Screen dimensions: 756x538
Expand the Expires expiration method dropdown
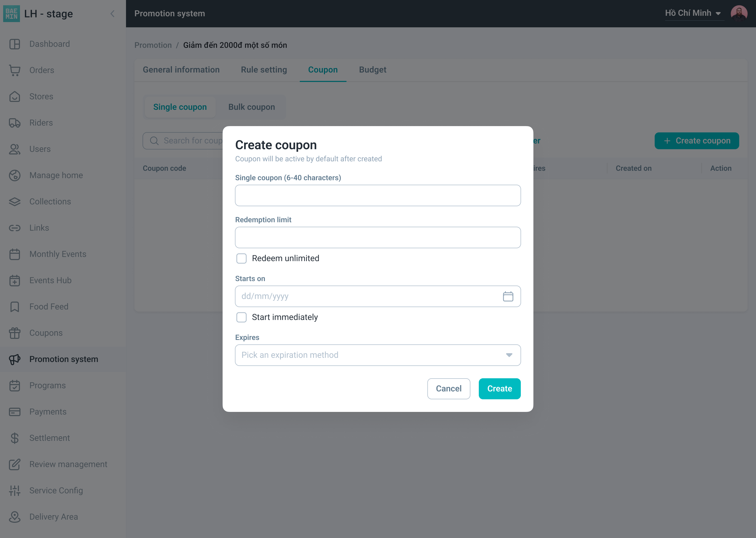pos(378,355)
